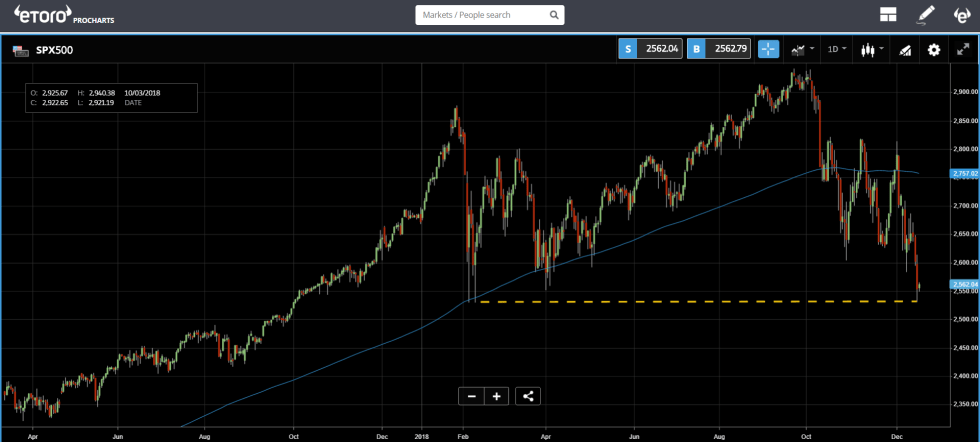Open the candlestick chart type dropdown
Viewport: 980px width, 442px height.
point(870,49)
